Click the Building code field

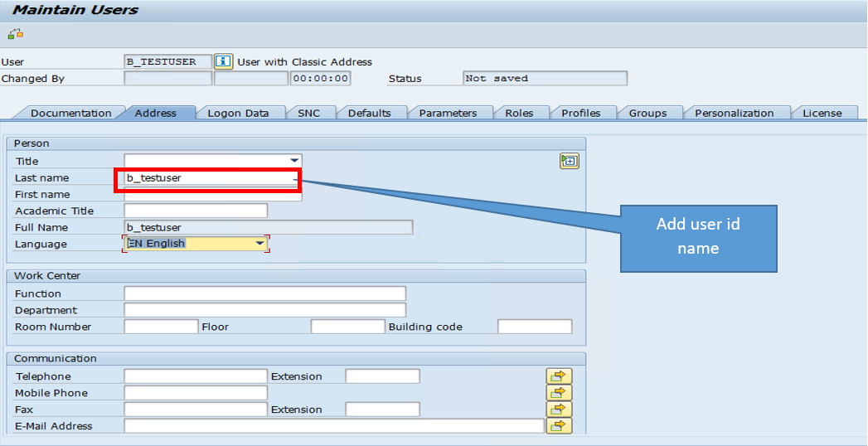pyautogui.click(x=535, y=327)
